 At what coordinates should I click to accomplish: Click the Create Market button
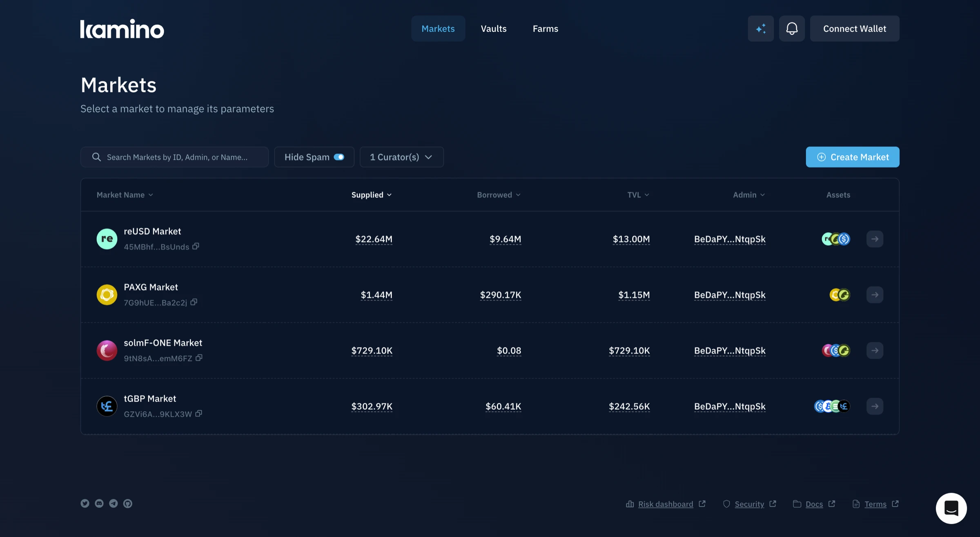[x=853, y=157]
